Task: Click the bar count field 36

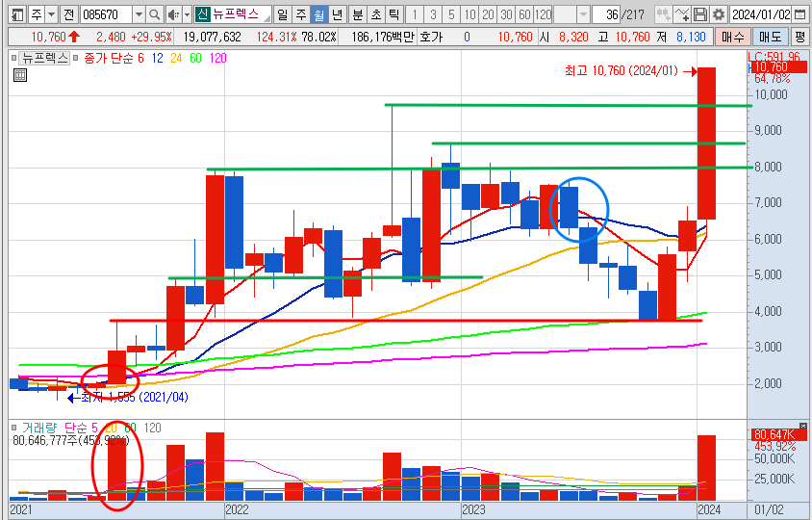Action: tap(606, 14)
